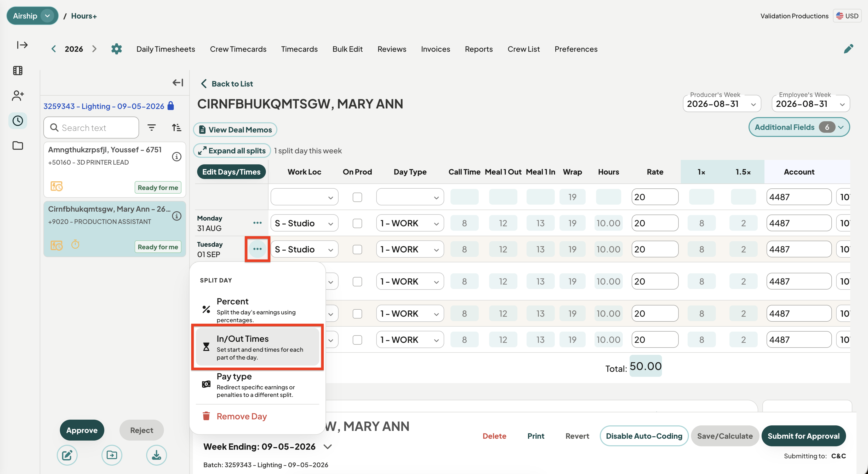Image resolution: width=868 pixels, height=474 pixels.
Task: Open Producer's Week date dropdown
Action: [722, 104]
